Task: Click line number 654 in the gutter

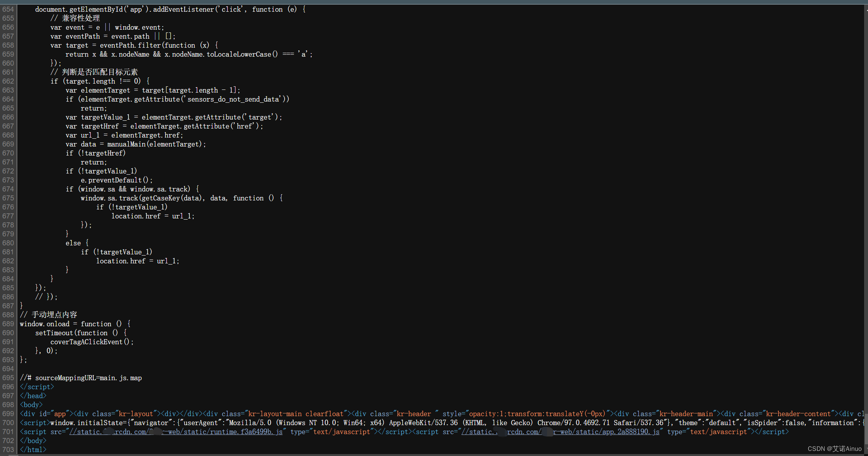Action: point(8,9)
